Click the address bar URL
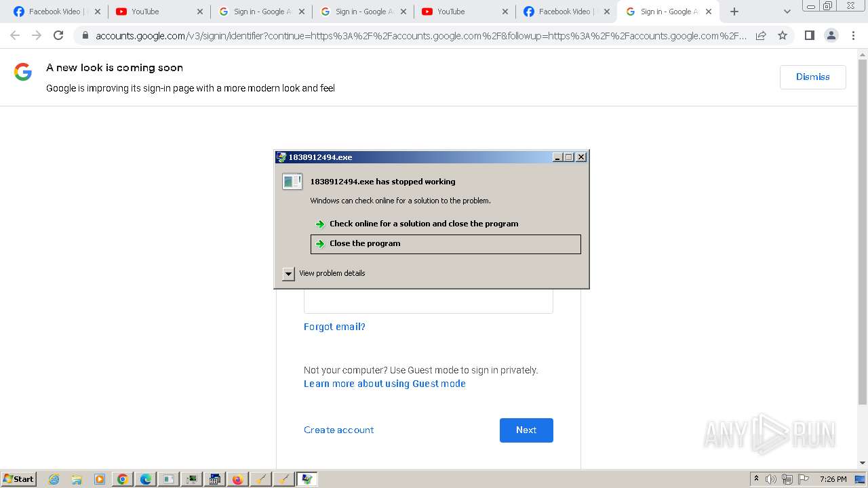Viewport: 868px width, 488px height. [420, 36]
